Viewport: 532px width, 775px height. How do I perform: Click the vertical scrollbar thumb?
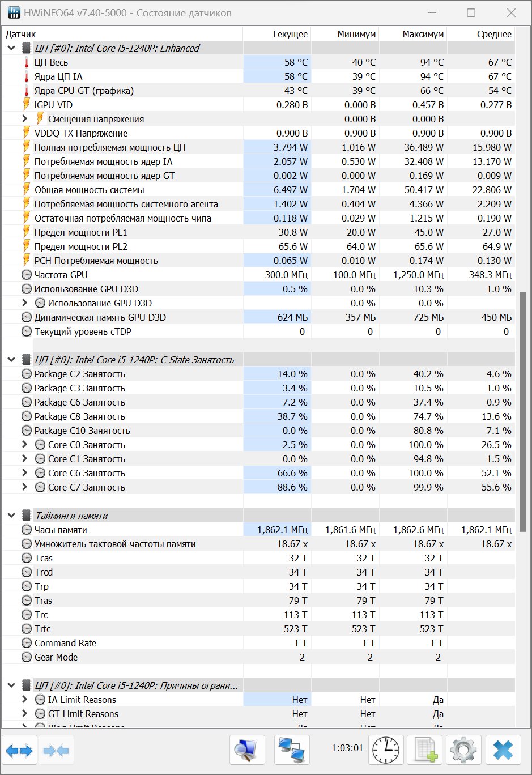point(522,412)
